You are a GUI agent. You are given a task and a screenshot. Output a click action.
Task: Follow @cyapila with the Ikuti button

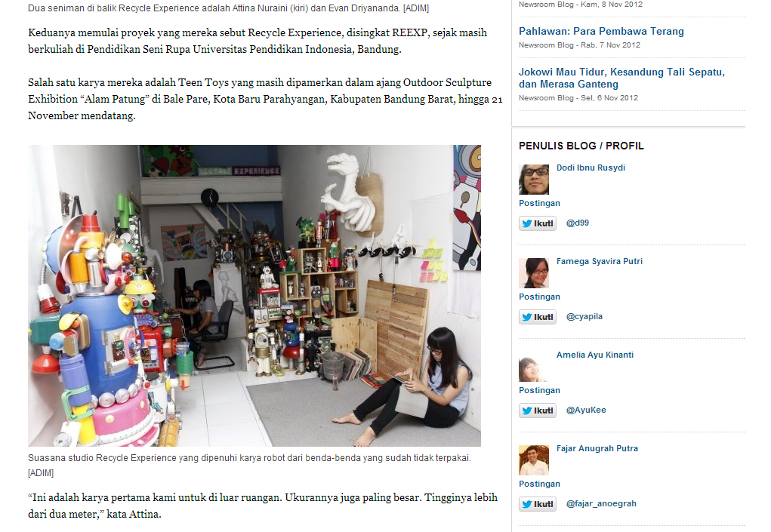point(538,317)
